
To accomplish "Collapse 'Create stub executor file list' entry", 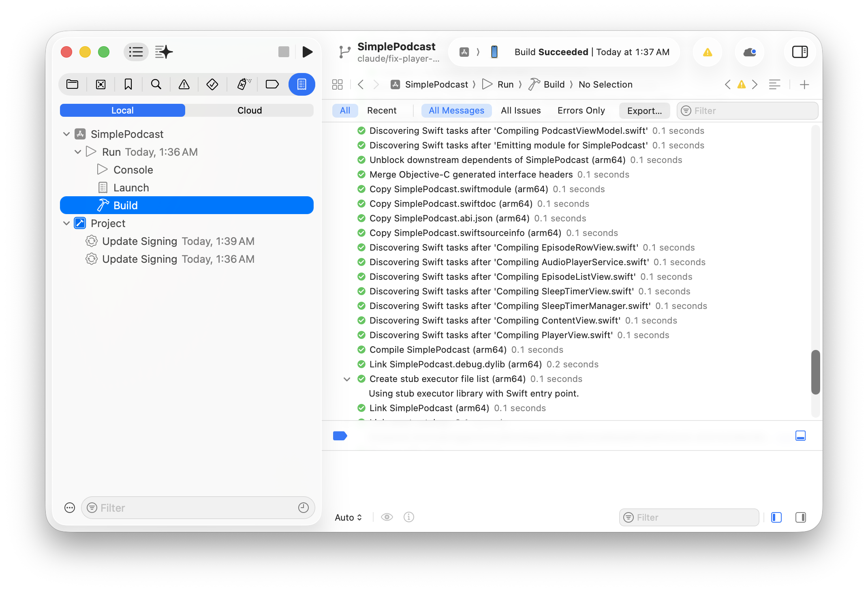I will [x=347, y=379].
